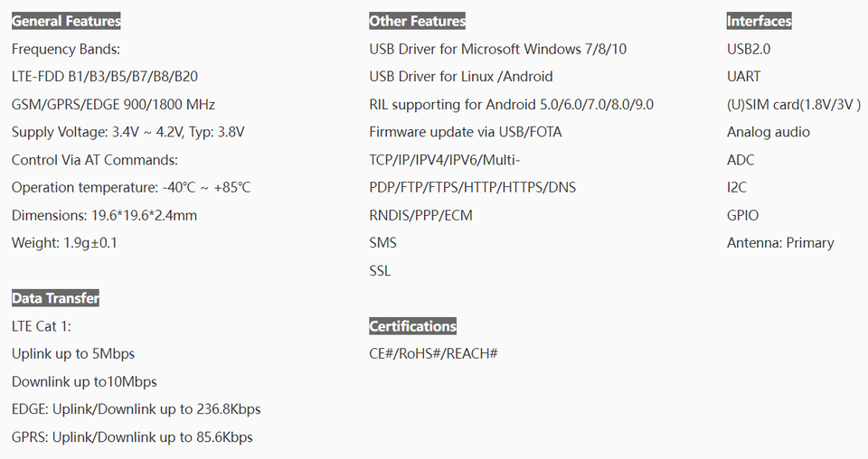Click the (U)SIM card interface entry
868x459 pixels.
(793, 105)
